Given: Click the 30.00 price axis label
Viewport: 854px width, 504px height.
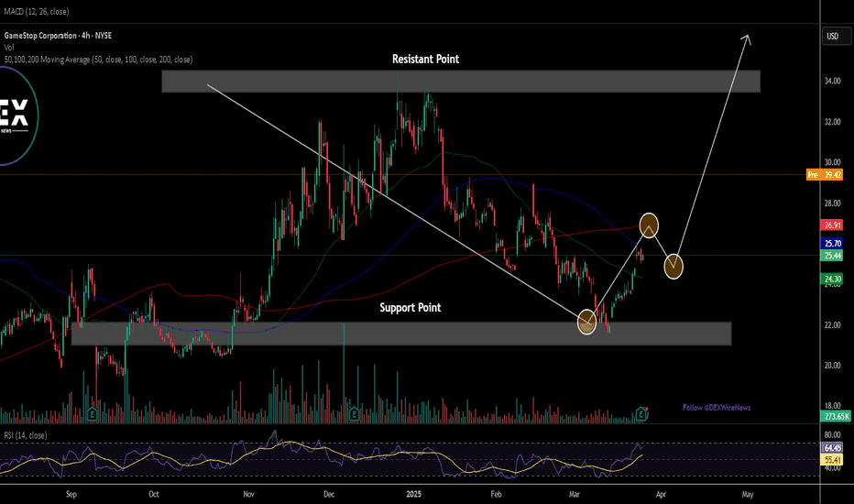Looking at the screenshot, I should coord(832,162).
